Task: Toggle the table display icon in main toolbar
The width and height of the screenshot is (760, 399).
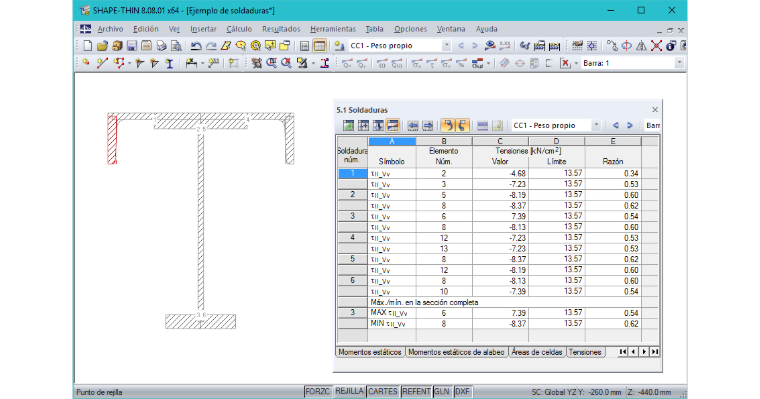Action: point(319,46)
